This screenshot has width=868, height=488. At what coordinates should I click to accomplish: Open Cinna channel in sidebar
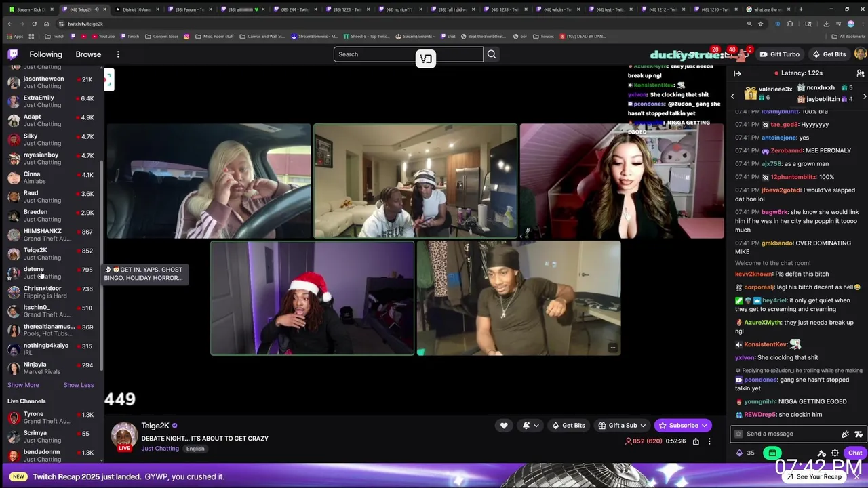51,178
